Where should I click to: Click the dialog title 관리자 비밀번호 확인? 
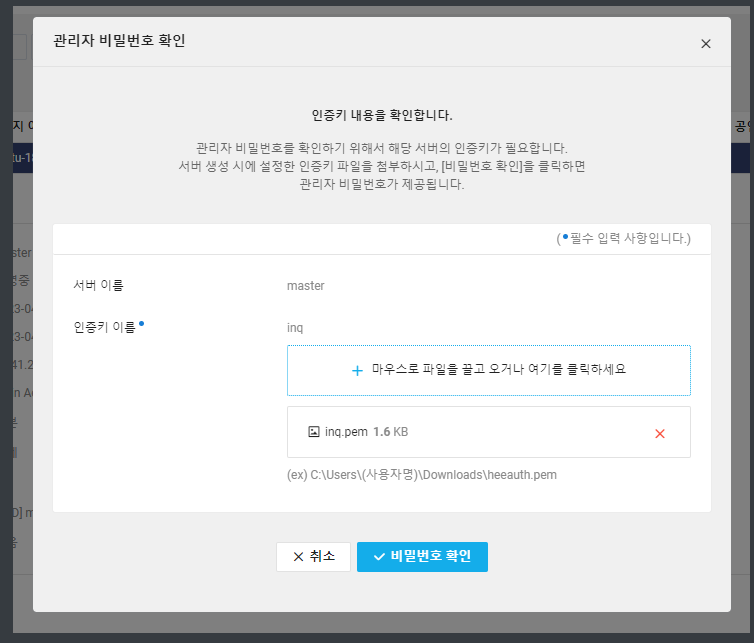119,40
